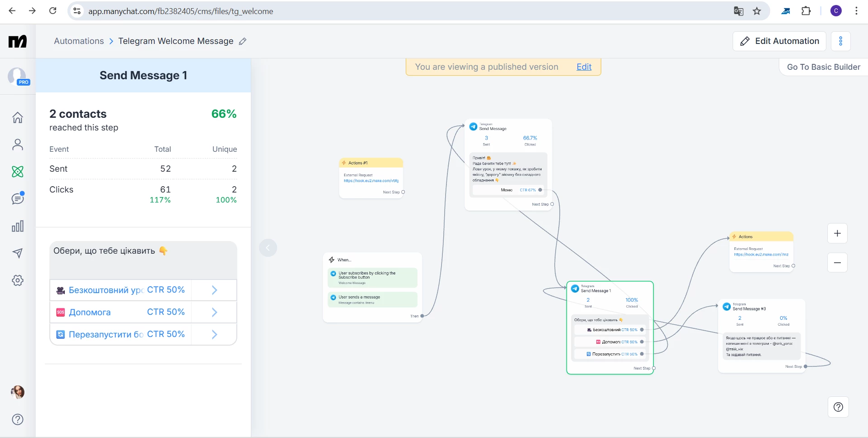
Task: Open Home from the left sidebar
Action: coord(18,118)
